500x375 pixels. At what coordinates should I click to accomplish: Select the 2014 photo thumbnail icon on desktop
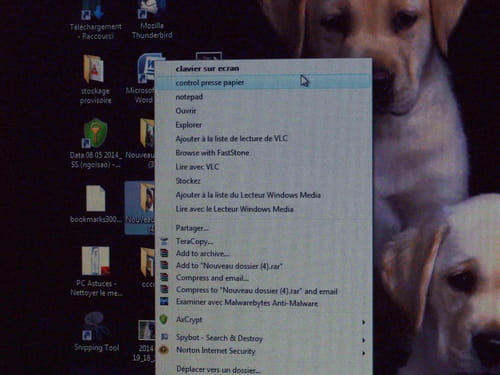pyautogui.click(x=147, y=330)
